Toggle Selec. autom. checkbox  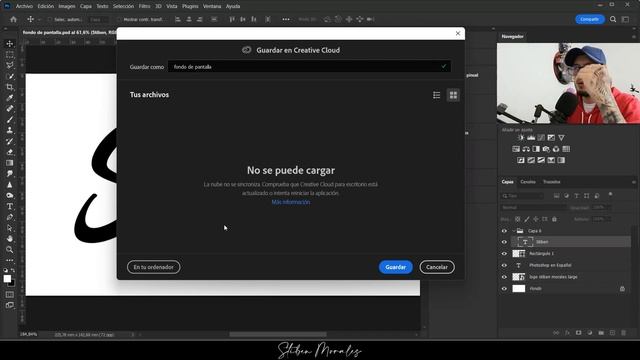[50, 19]
